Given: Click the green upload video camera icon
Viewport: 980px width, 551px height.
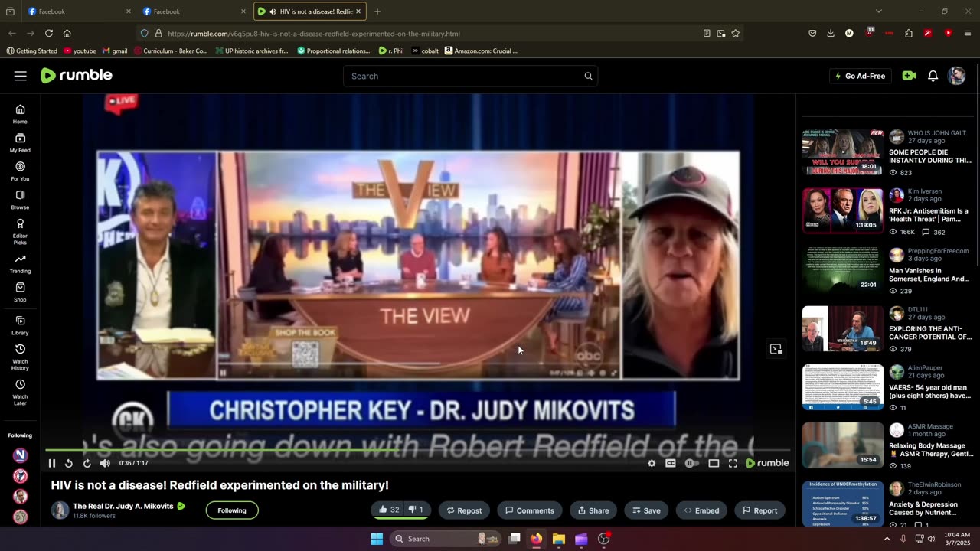Looking at the screenshot, I should pyautogui.click(x=909, y=76).
